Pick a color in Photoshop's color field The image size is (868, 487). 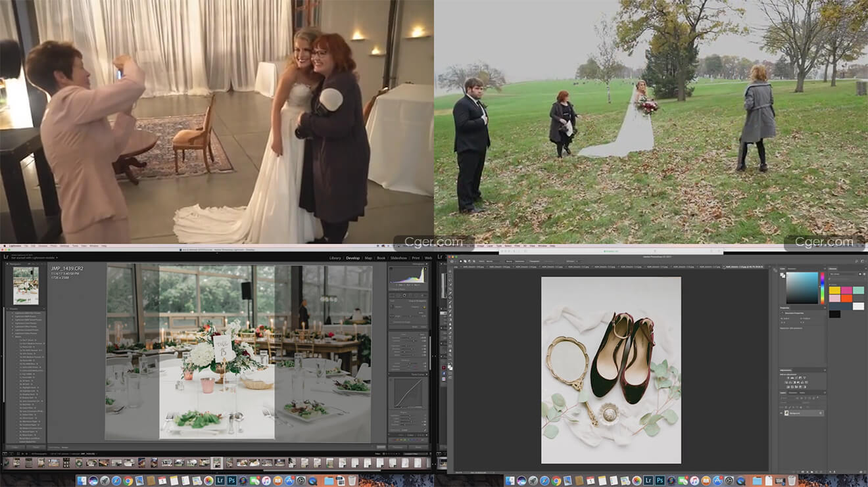pyautogui.click(x=802, y=288)
